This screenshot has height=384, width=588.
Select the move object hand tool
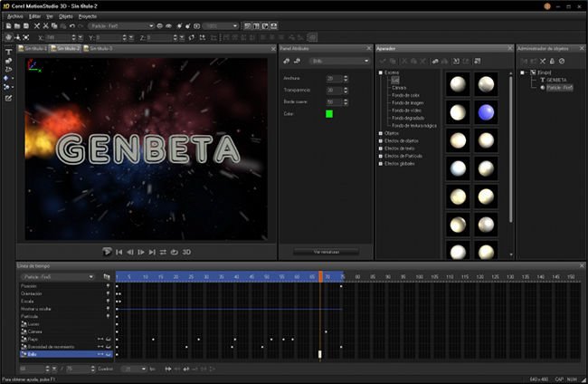point(8,37)
